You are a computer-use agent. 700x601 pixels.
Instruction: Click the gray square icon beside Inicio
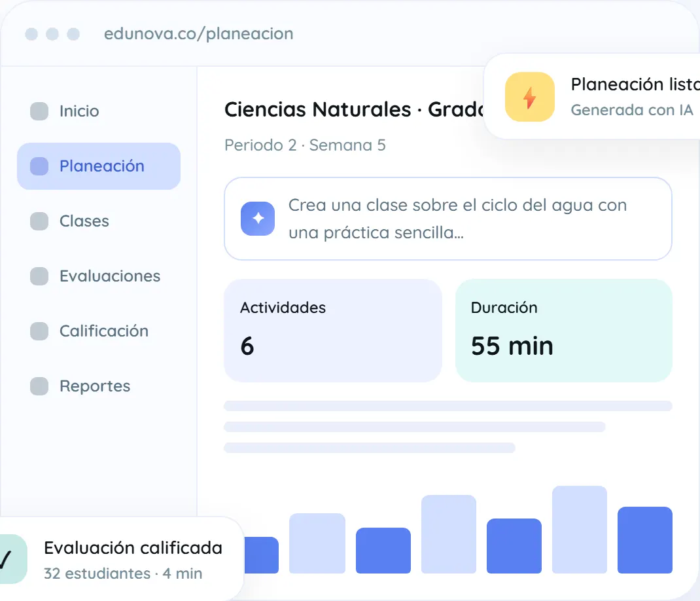pos(39,111)
